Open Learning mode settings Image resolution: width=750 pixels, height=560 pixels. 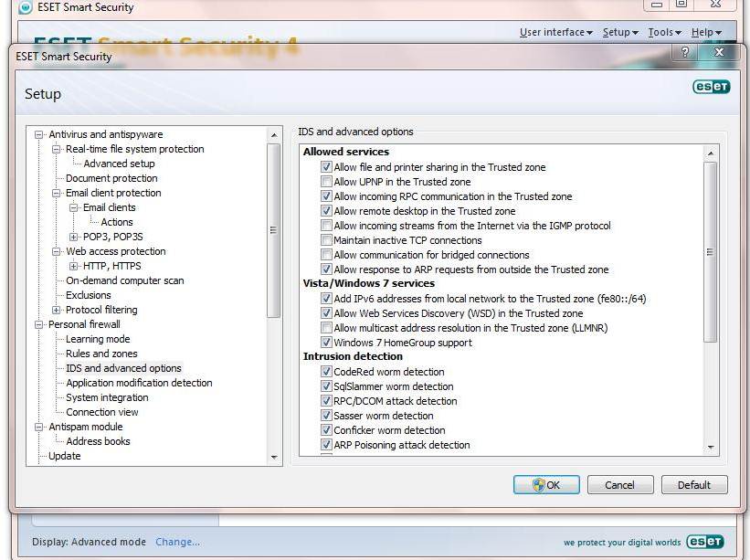(98, 339)
